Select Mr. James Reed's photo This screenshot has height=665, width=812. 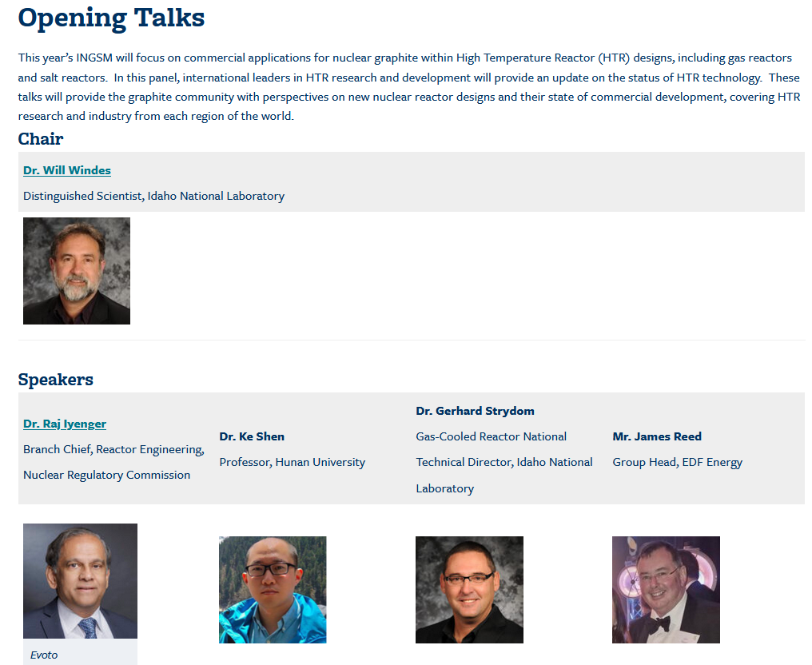666,590
